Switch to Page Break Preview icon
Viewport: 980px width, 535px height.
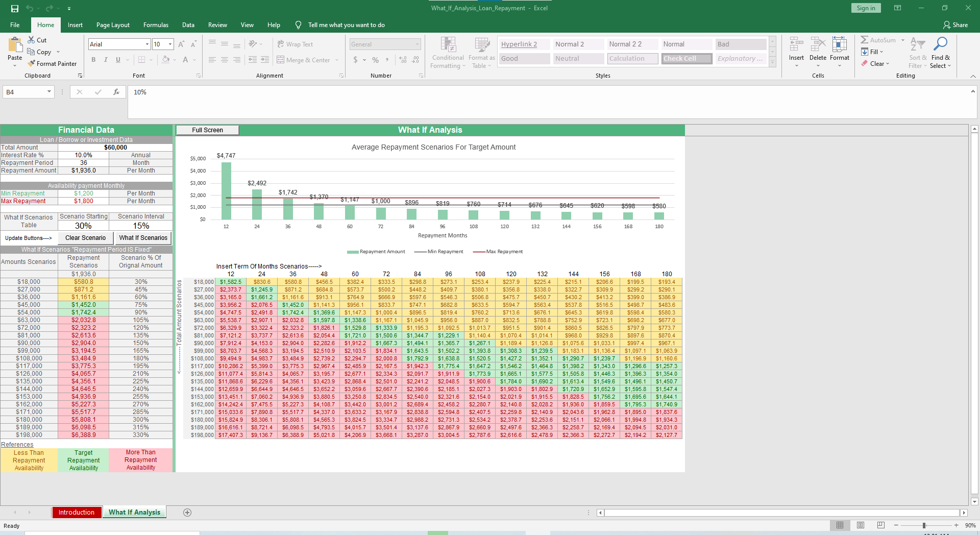[880, 525]
